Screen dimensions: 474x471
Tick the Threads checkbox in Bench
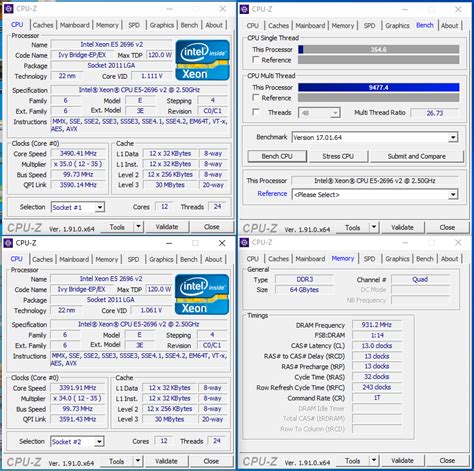(256, 112)
